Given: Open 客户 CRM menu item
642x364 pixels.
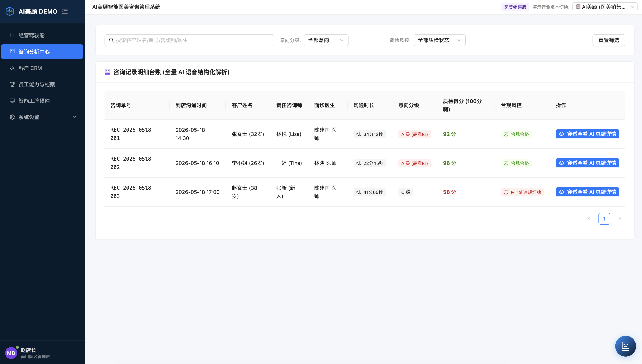Looking at the screenshot, I should point(42,68).
